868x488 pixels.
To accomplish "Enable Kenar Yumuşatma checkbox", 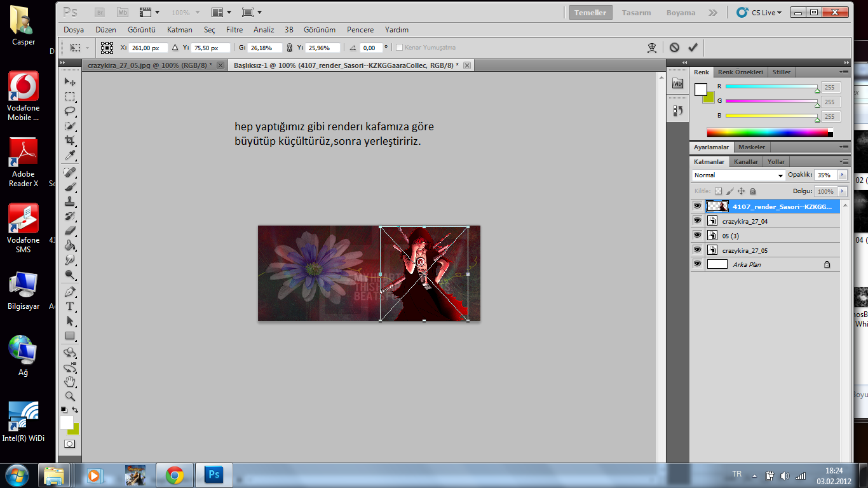I will click(399, 48).
